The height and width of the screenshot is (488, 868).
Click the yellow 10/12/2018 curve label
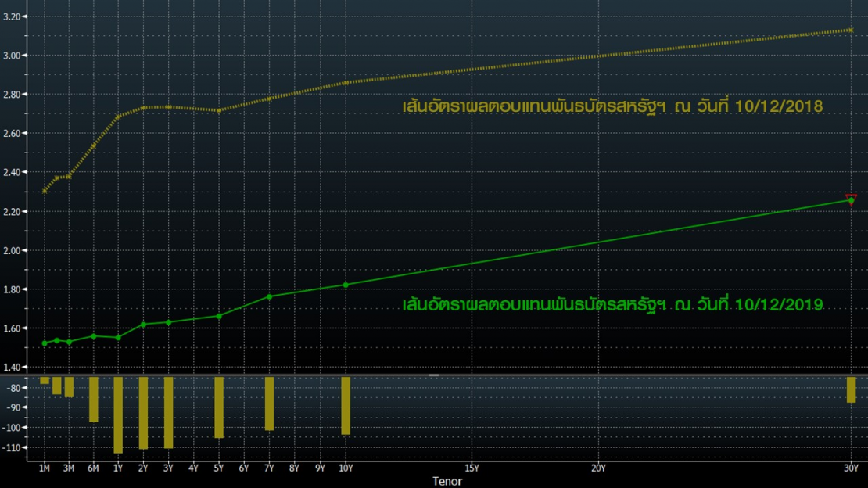612,106
